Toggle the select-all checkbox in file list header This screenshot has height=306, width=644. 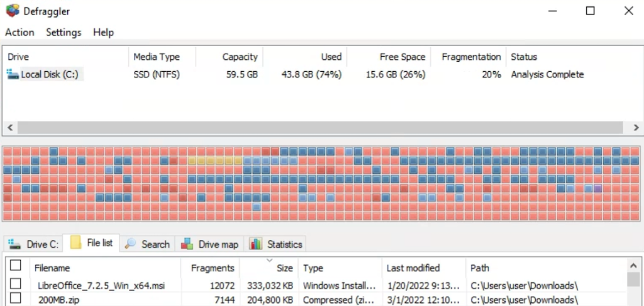tap(16, 266)
